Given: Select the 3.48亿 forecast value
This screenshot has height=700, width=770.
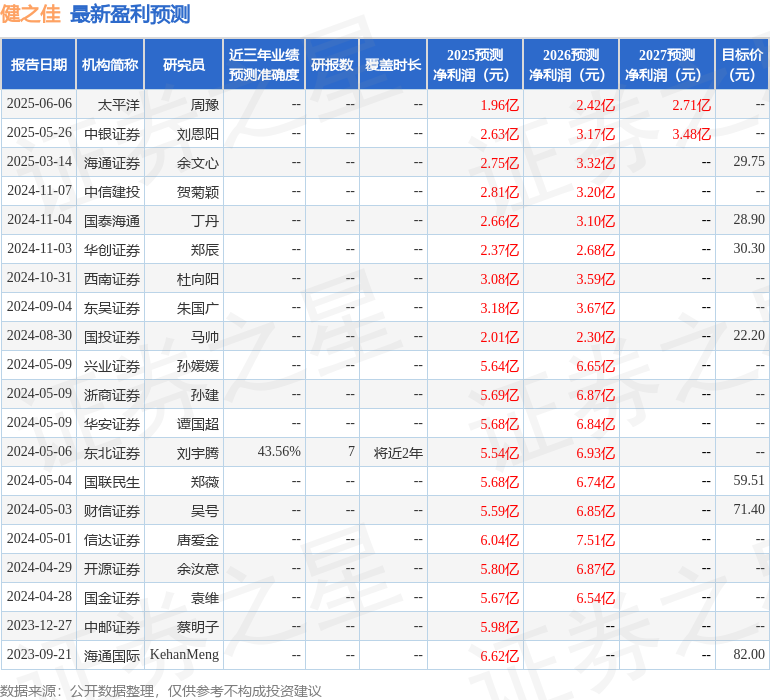Looking at the screenshot, I should point(691,134).
